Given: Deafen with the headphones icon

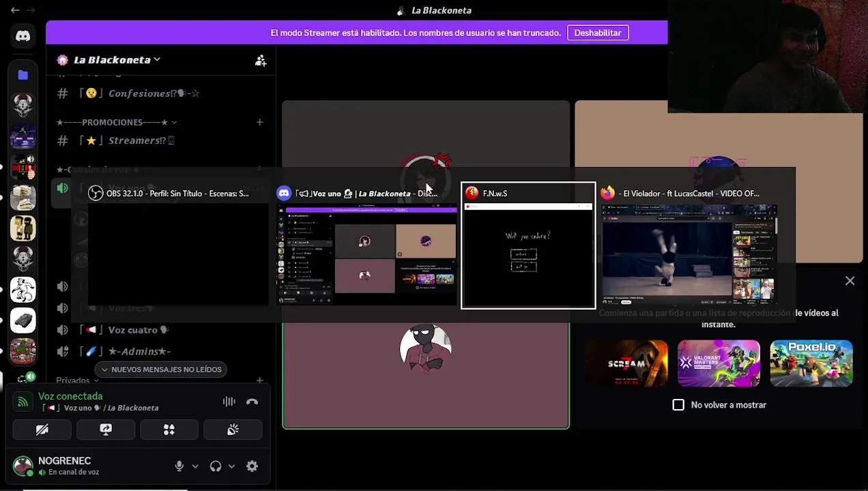Looking at the screenshot, I should 216,466.
